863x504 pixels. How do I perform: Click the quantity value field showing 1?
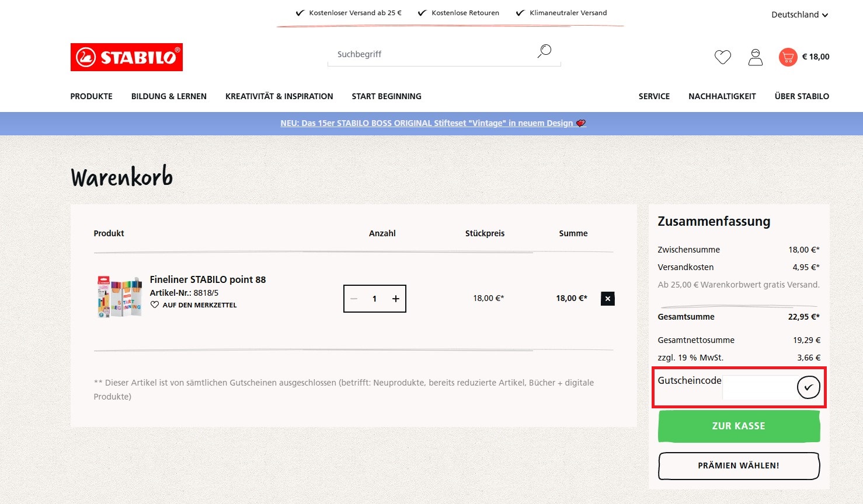click(374, 299)
